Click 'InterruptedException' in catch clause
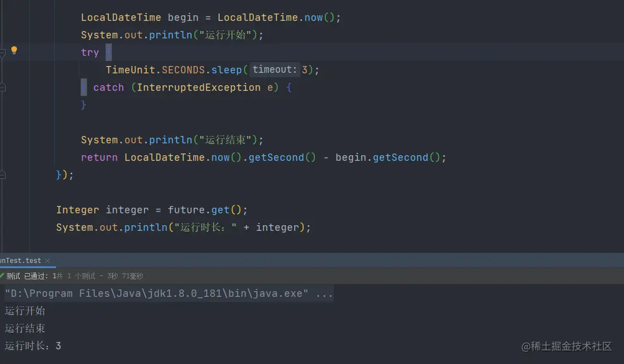The height and width of the screenshot is (364, 624). pyautogui.click(x=199, y=87)
